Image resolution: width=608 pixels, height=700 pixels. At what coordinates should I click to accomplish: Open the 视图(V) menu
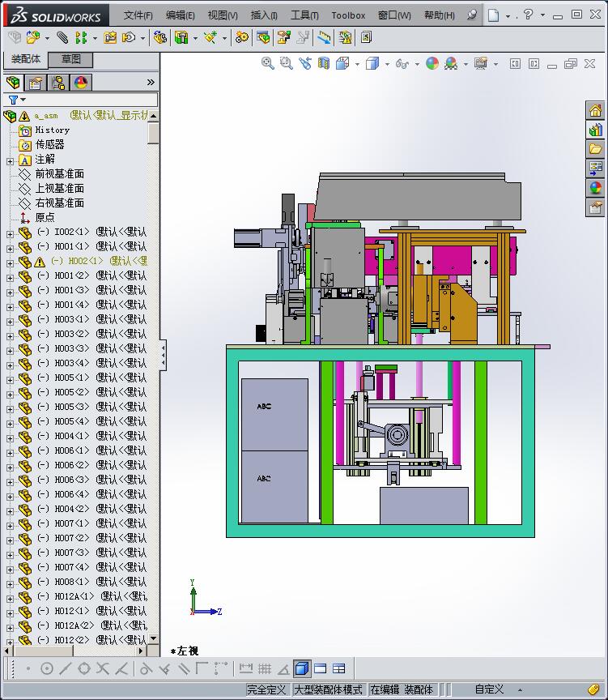(x=223, y=15)
